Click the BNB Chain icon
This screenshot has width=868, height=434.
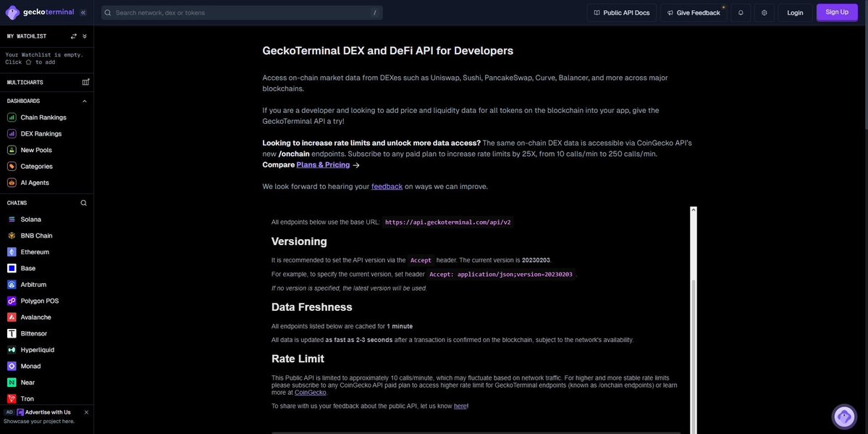pos(12,235)
